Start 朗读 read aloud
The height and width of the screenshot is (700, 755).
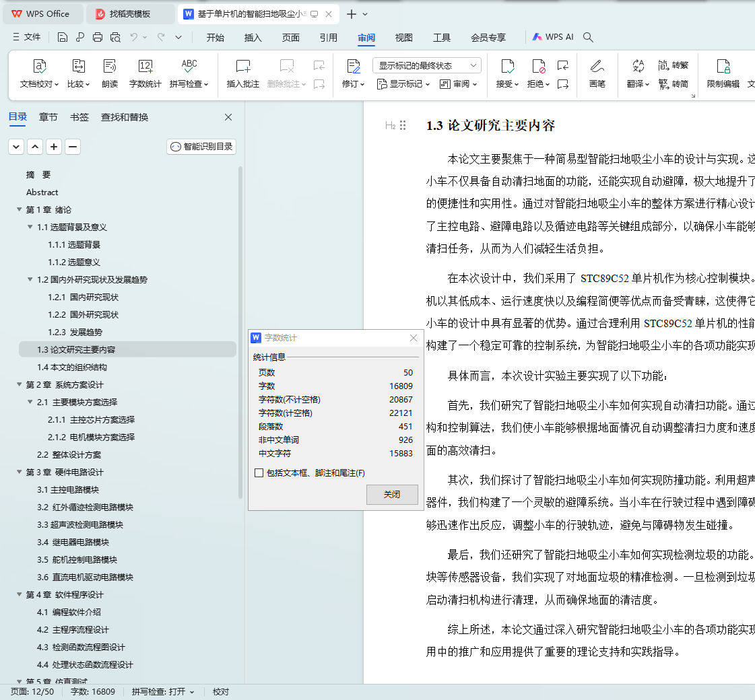pyautogui.click(x=110, y=73)
